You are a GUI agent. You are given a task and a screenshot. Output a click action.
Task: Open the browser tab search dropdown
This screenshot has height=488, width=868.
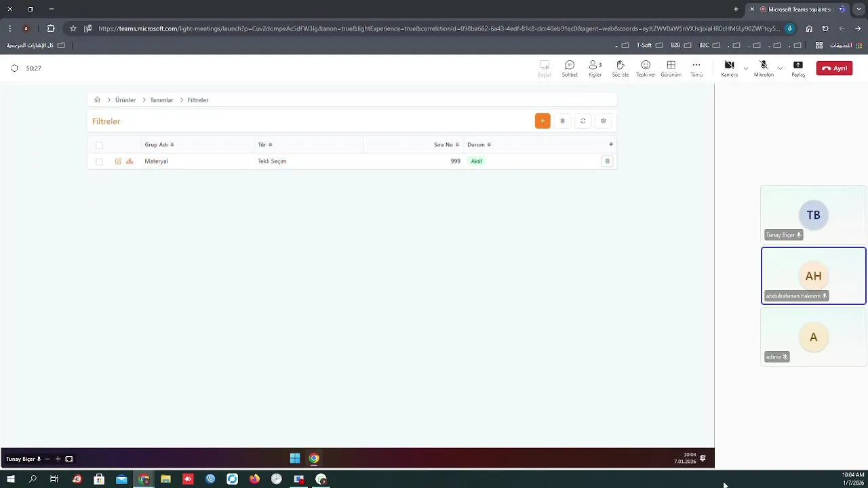[x=859, y=9]
